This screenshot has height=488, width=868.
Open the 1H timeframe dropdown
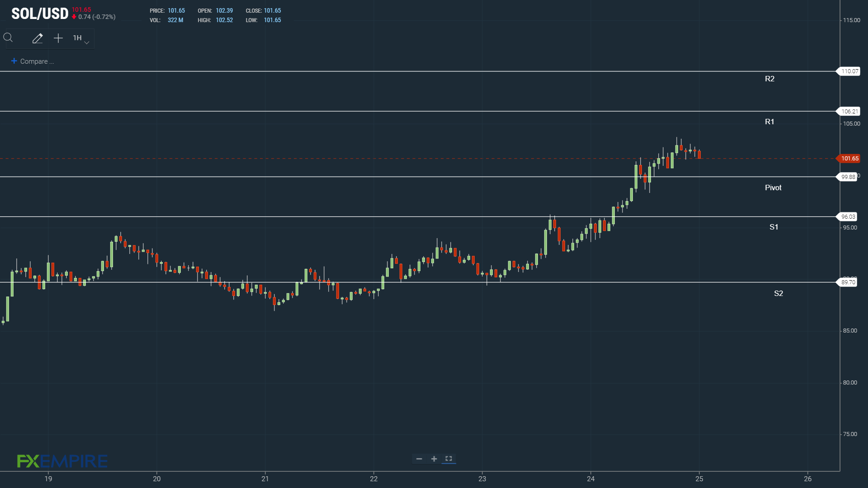81,38
